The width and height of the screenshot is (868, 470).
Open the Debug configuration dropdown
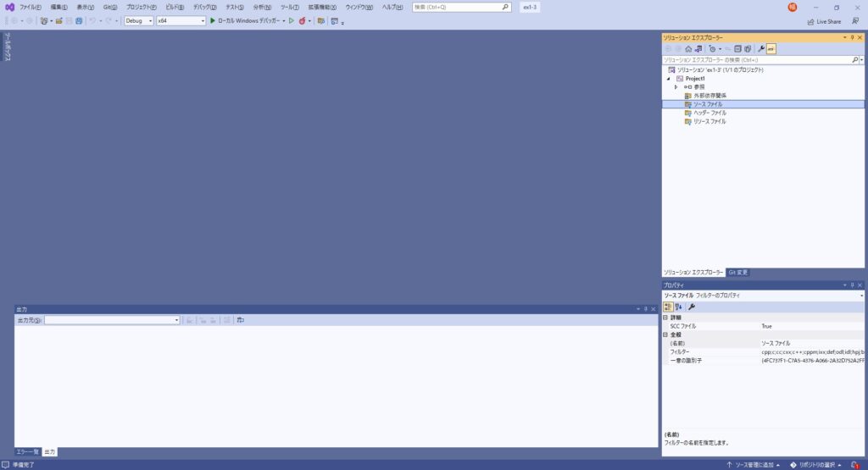point(139,20)
